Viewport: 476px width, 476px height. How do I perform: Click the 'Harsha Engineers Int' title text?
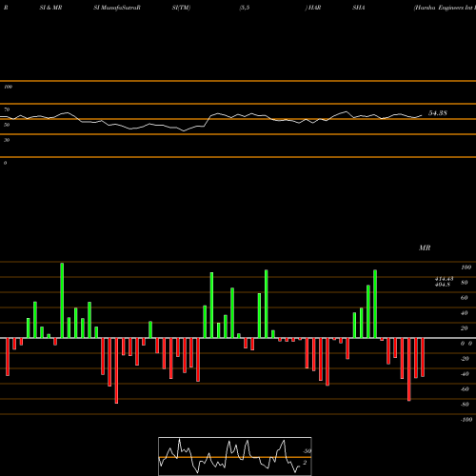[x=443, y=8]
